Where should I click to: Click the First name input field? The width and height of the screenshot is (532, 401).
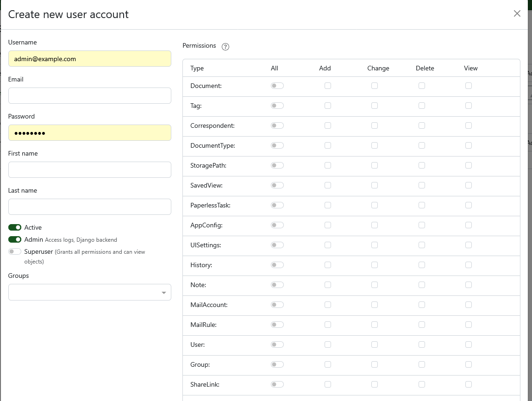(x=89, y=169)
